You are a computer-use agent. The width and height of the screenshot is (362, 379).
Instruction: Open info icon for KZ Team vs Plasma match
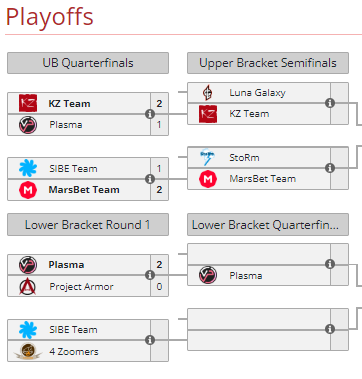click(x=150, y=114)
